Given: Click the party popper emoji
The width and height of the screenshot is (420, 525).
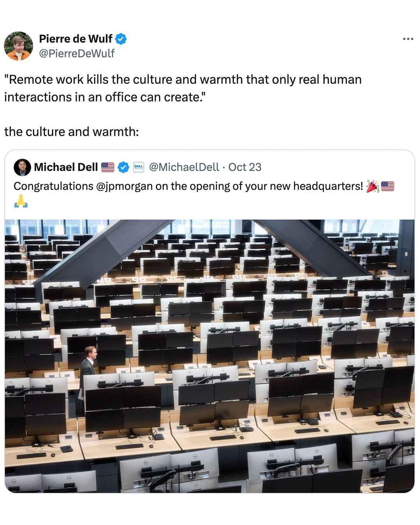Looking at the screenshot, I should coord(373,186).
